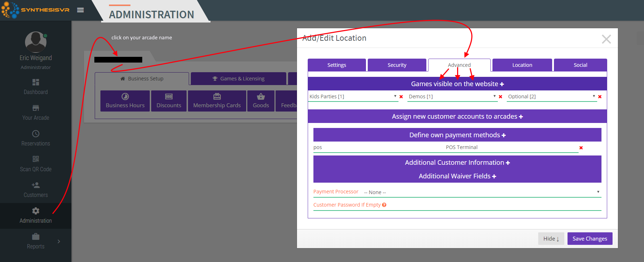
Task: Edit the POS Terminal name field
Action: [x=512, y=148]
